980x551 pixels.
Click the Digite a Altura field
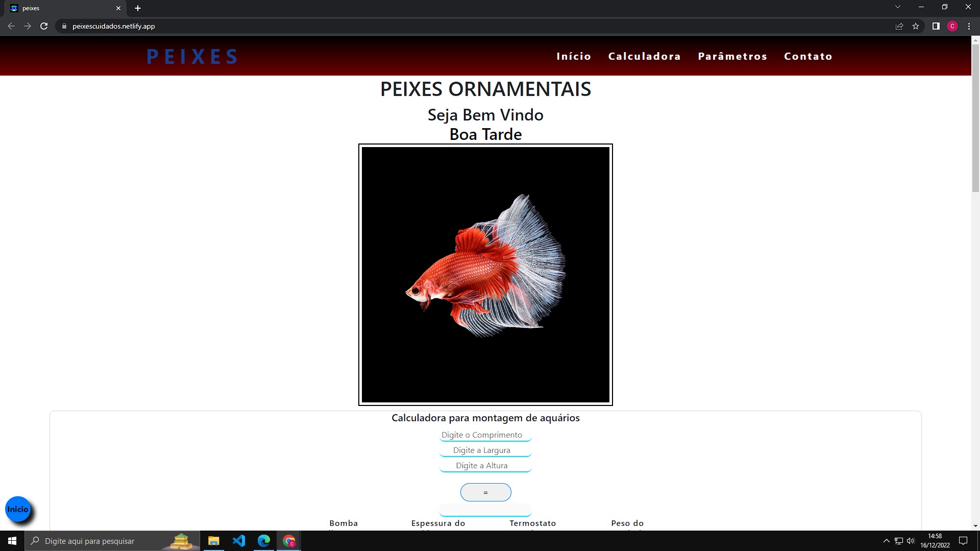pyautogui.click(x=485, y=466)
